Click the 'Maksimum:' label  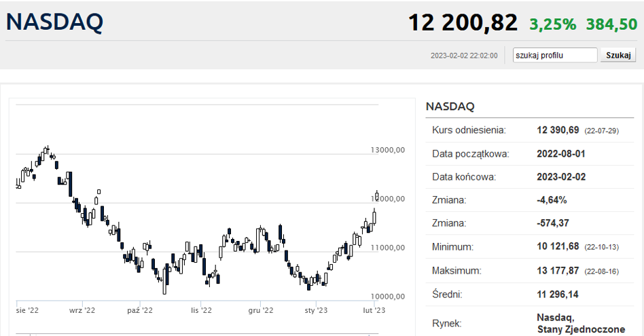point(457,271)
